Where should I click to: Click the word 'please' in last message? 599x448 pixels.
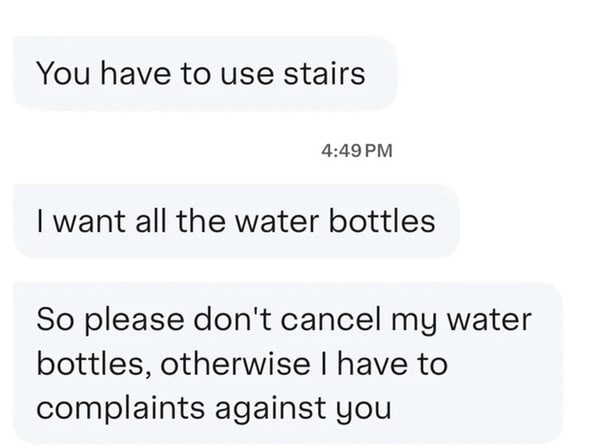click(134, 321)
